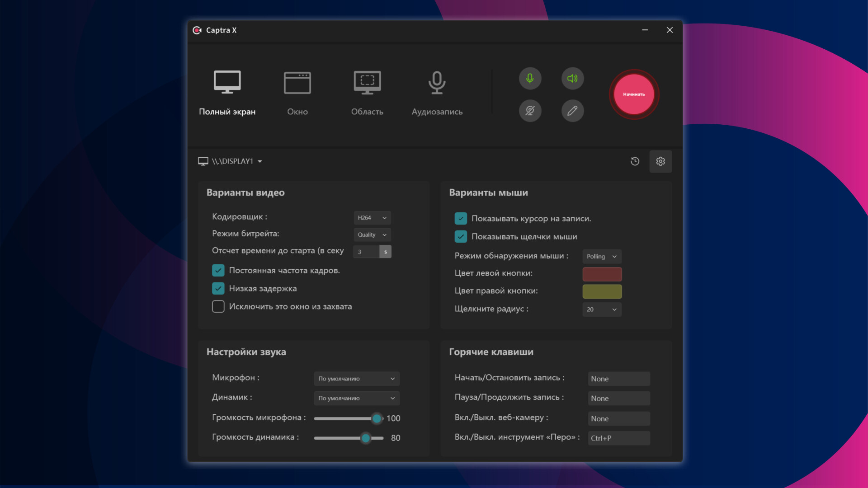This screenshot has width=868, height=488.
Task: Enable the webcam toggle icon
Action: click(x=530, y=111)
